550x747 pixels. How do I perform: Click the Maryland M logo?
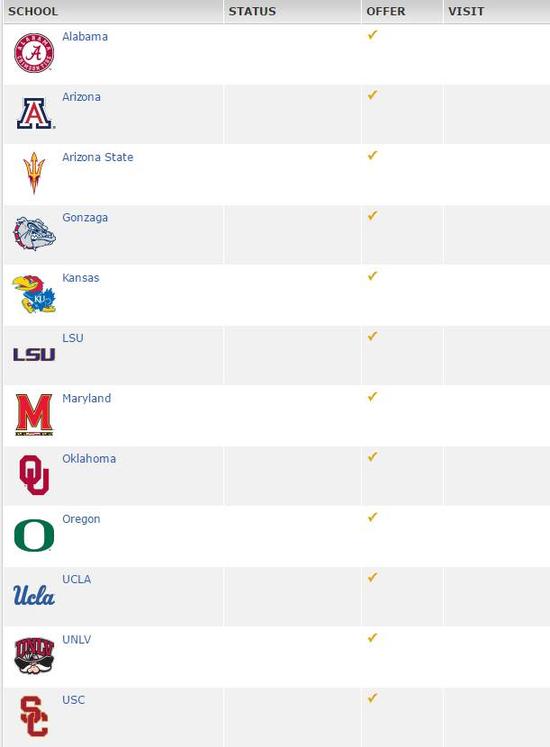click(x=34, y=414)
